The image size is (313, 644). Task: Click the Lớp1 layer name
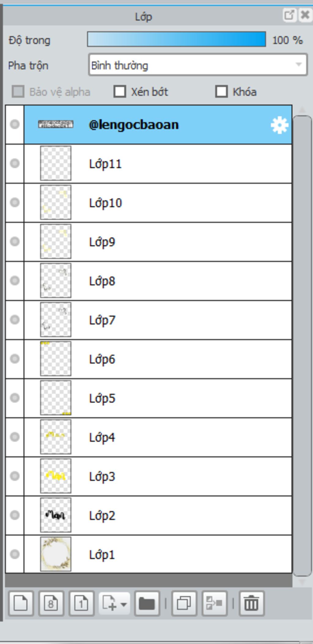coord(102,555)
